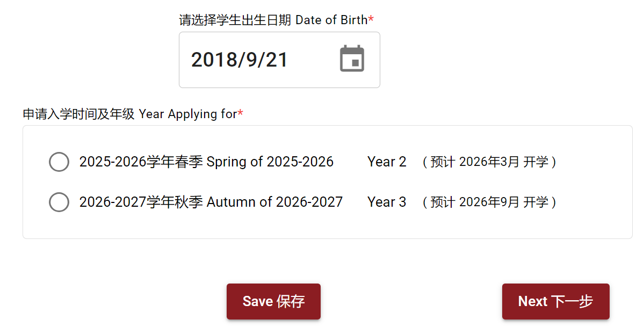
Task: Click red asterisk beside Year Applying for
Action: coord(241,113)
